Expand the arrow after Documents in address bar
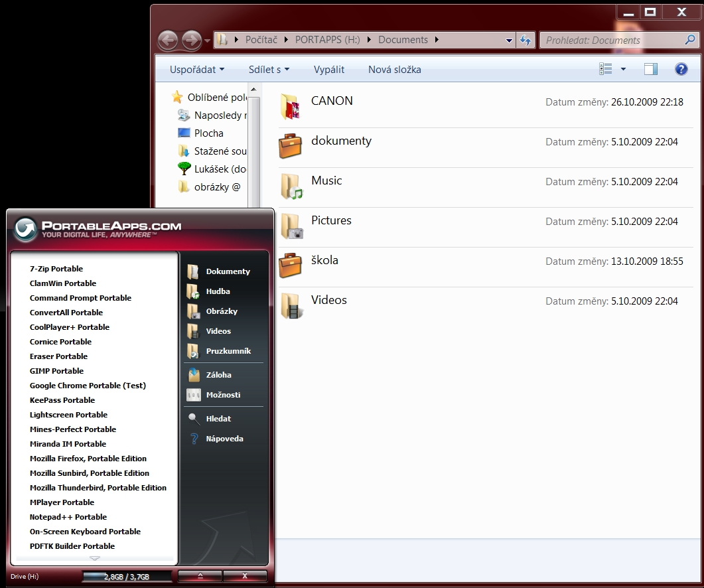Image resolution: width=704 pixels, height=588 pixels. click(437, 40)
